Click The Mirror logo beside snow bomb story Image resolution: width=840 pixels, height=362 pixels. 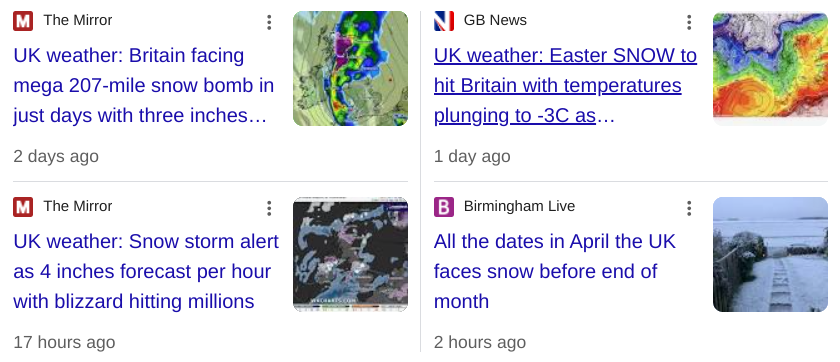pyautogui.click(x=23, y=21)
